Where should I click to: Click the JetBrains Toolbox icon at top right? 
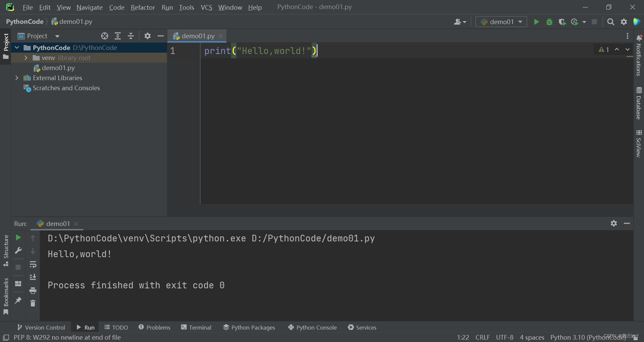[x=637, y=22]
